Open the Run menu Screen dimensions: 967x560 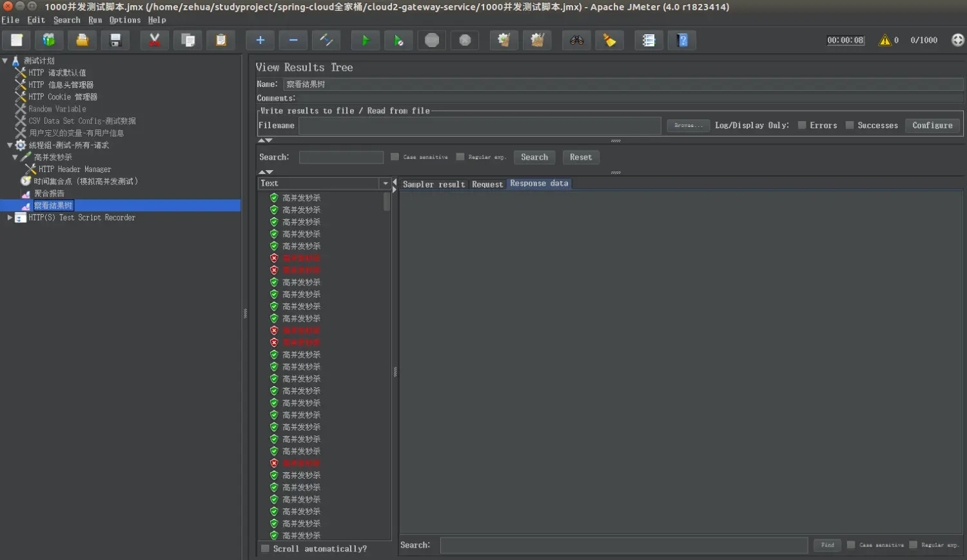pos(95,20)
